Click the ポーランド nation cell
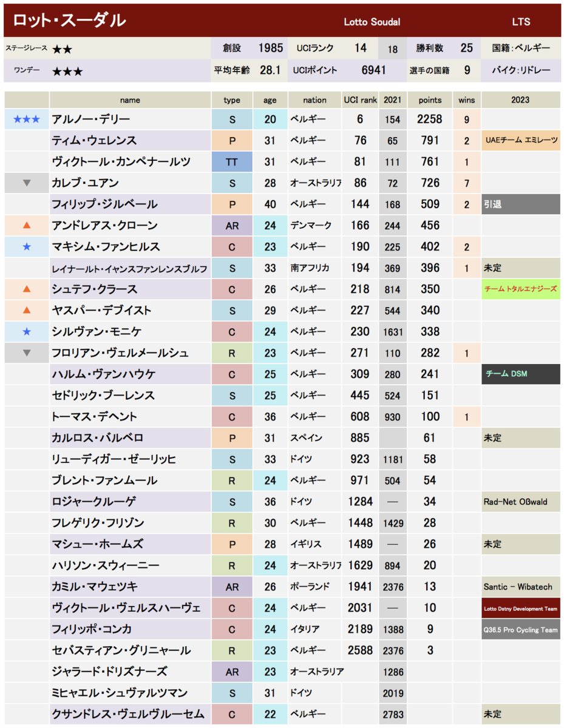Screen dimensions: 564x728 pyautogui.click(x=314, y=587)
